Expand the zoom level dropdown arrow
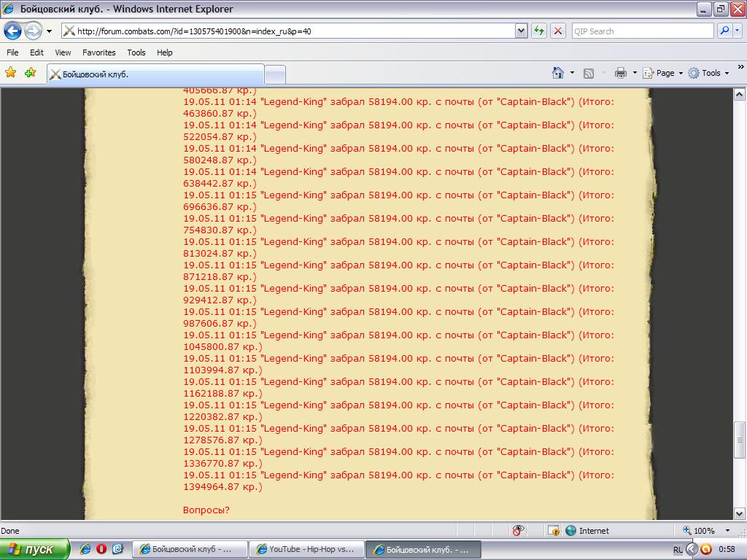Screen dimensions: 747x560 click(727, 531)
